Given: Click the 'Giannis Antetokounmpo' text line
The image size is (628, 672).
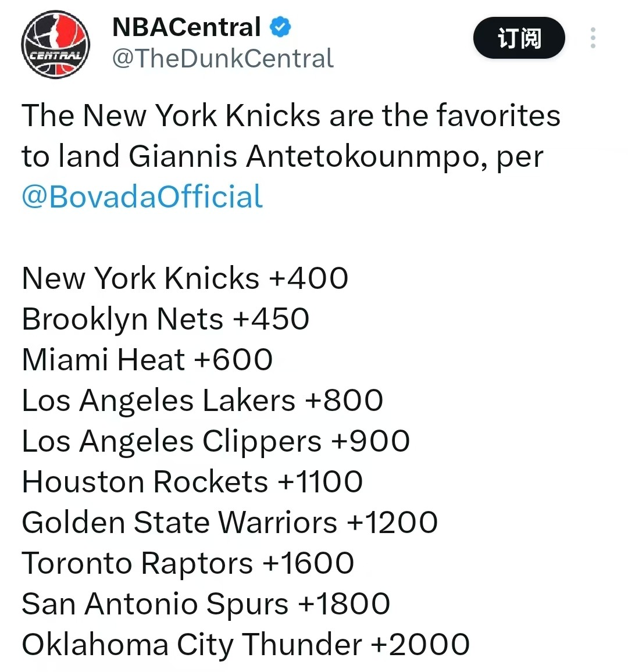Looking at the screenshot, I should tap(282, 156).
